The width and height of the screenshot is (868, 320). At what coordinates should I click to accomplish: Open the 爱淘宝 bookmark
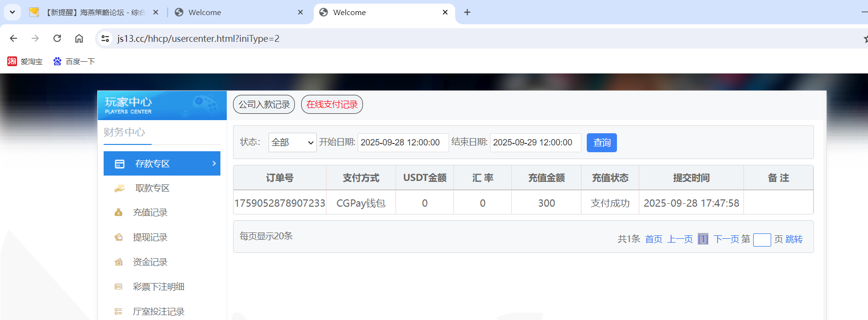coord(25,61)
